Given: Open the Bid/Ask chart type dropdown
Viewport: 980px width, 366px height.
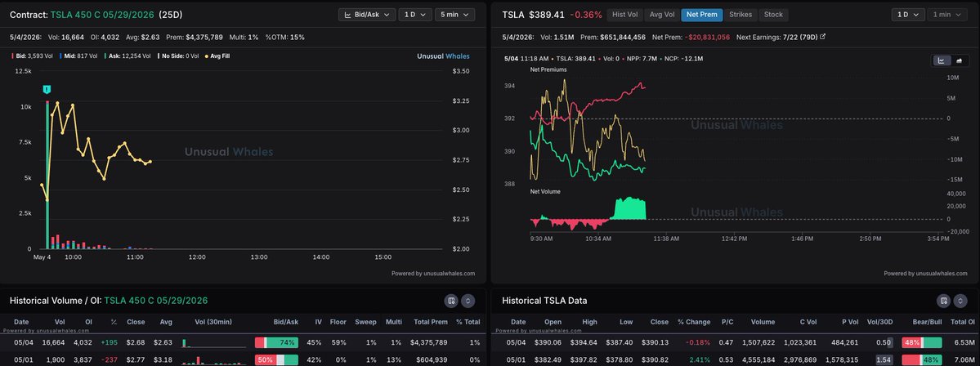Looking at the screenshot, I should [x=367, y=15].
